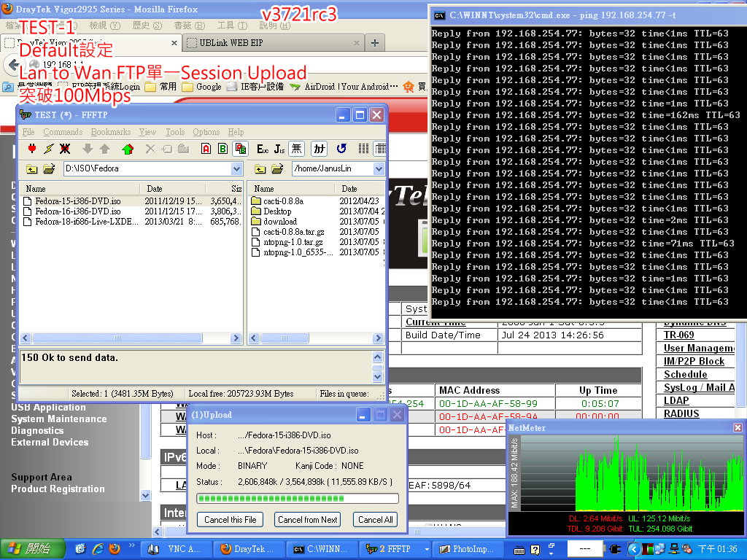Click the Download arrow icon in FFFTP

pos(88,149)
